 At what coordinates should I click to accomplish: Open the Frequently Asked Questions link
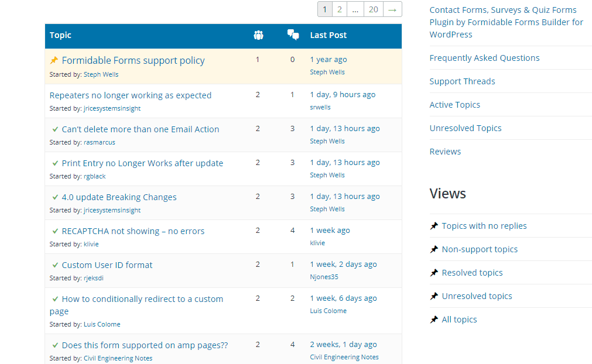484,58
